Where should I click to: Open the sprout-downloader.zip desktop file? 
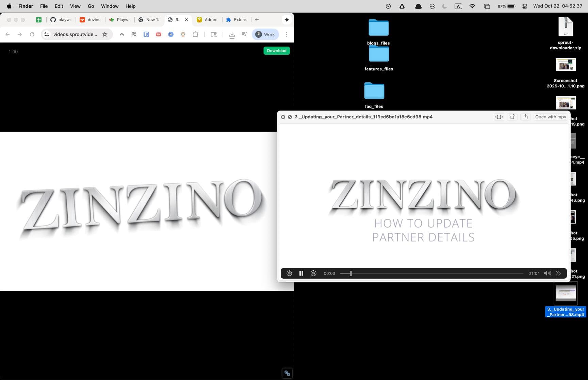566,27
